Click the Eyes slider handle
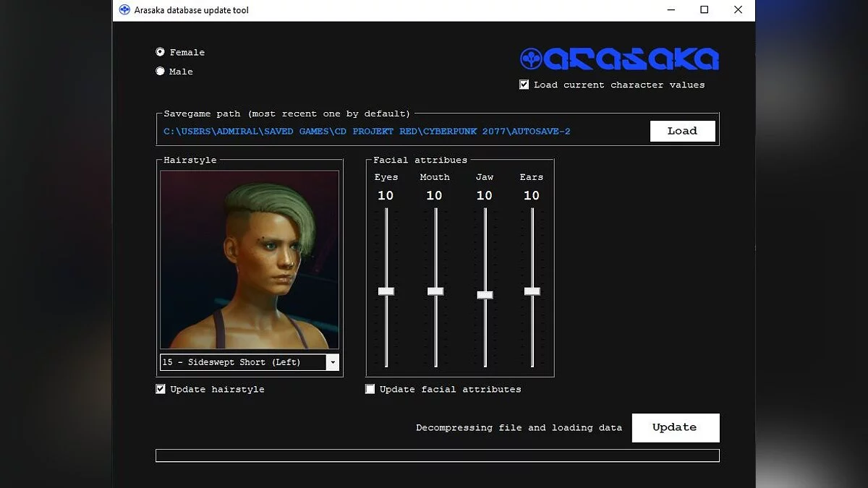Image resolution: width=868 pixels, height=488 pixels. click(x=386, y=291)
